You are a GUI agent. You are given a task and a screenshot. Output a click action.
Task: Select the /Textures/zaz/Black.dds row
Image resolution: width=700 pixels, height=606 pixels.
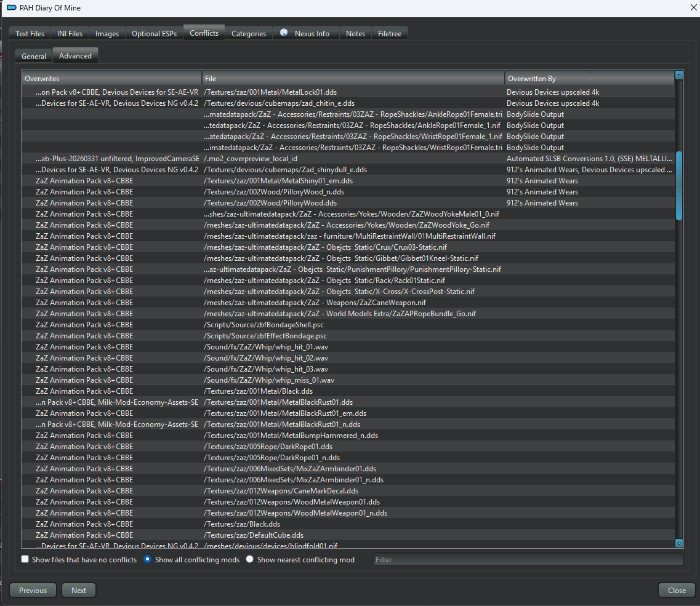tap(348, 524)
